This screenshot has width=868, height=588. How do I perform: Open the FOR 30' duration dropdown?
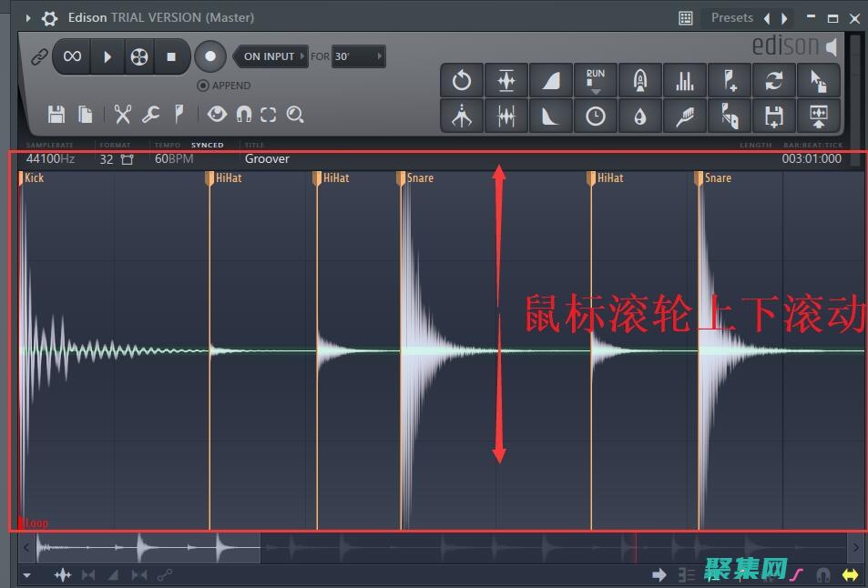(x=358, y=56)
